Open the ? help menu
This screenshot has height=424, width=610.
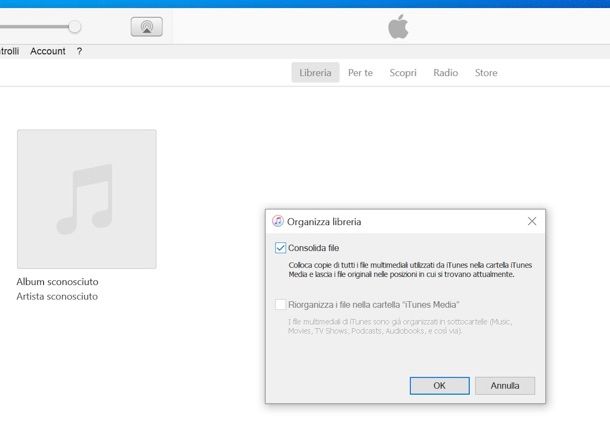click(79, 51)
